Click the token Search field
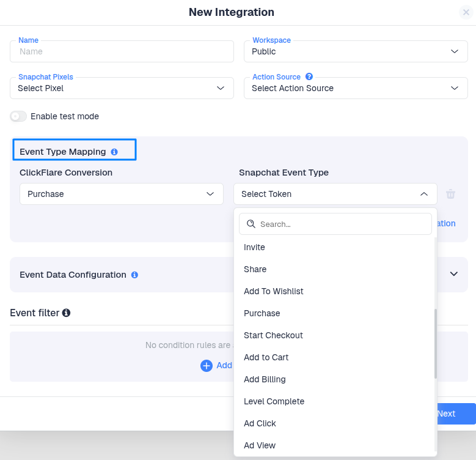 335,224
